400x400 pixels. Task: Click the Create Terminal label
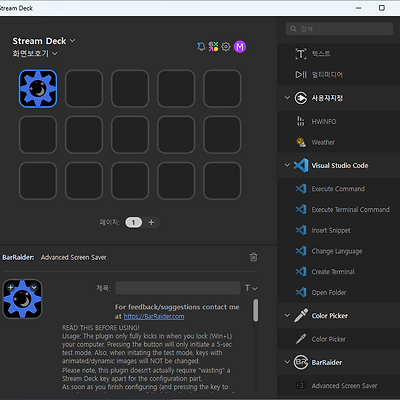(x=333, y=272)
